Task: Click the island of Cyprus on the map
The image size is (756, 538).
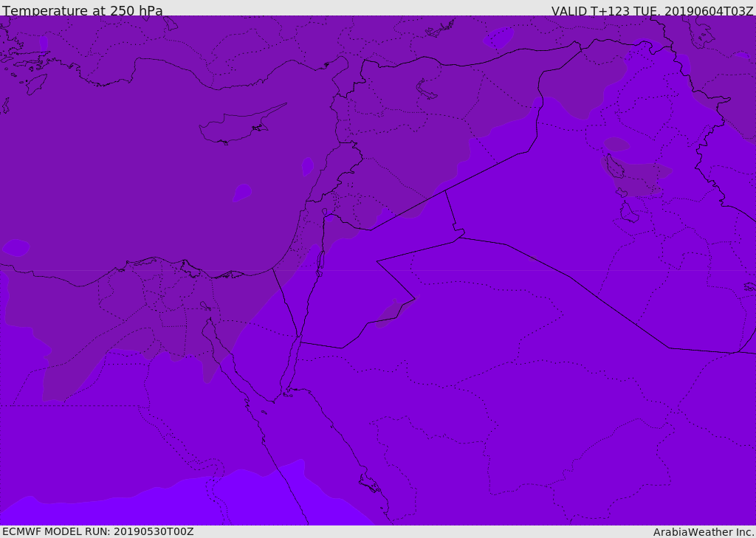Action: [x=241, y=125]
